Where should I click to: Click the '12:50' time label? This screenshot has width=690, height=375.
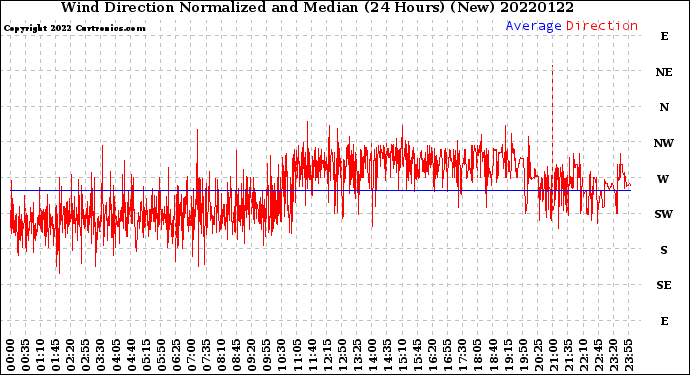point(342,356)
